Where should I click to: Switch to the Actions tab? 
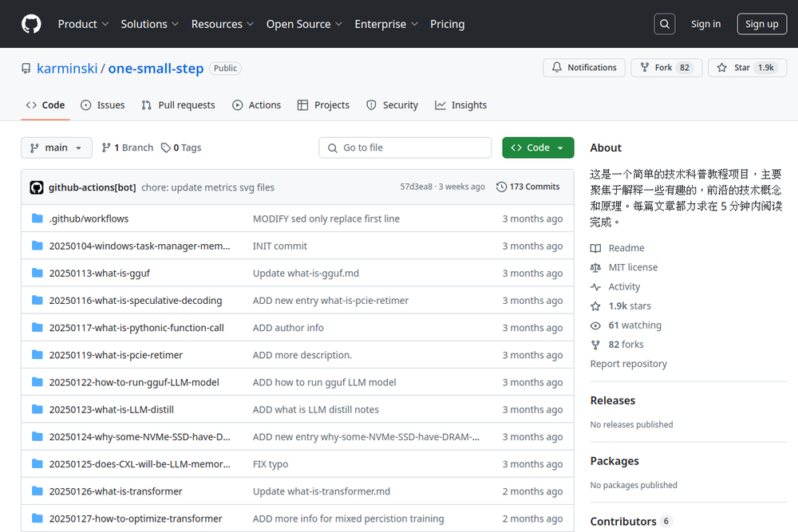256,104
